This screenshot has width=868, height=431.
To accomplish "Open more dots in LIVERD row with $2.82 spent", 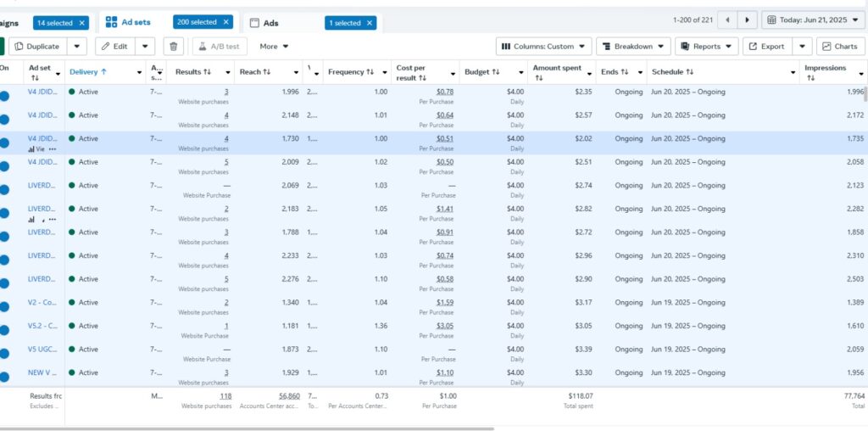I will (53, 220).
